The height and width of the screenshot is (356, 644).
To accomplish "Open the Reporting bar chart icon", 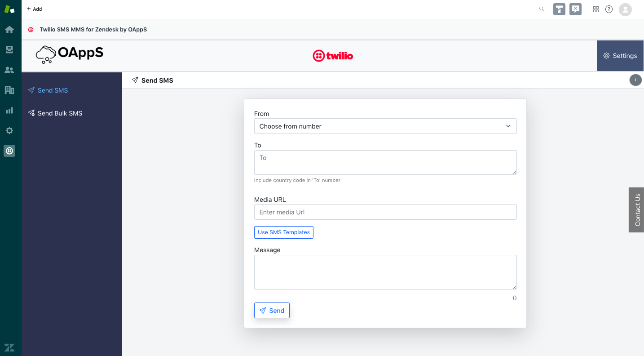I will [9, 110].
